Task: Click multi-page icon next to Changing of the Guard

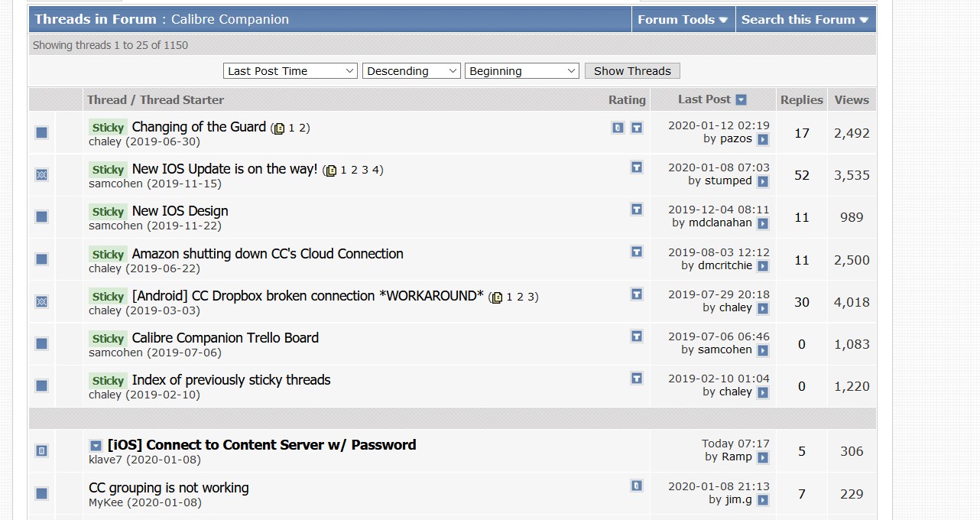Action: tap(279, 128)
